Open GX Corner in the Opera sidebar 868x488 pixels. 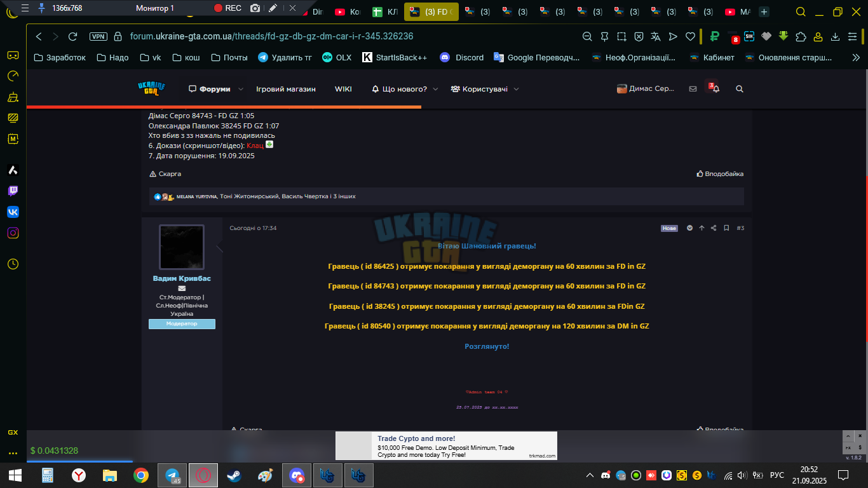tap(13, 55)
